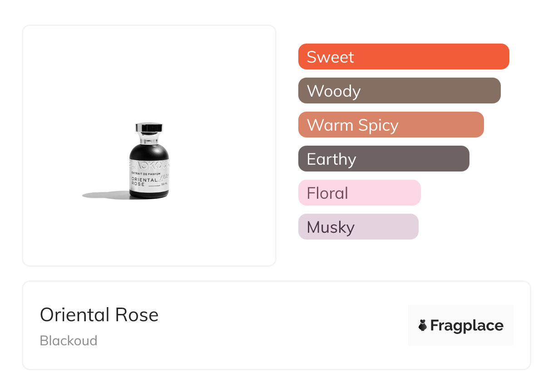Open the Oriental Rose title link
Screen dimensions: 553x392
[99, 315]
